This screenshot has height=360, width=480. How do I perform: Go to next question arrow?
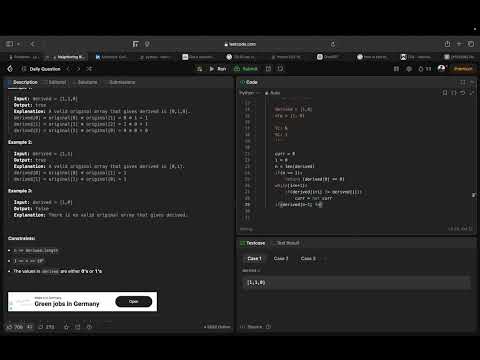point(79,69)
